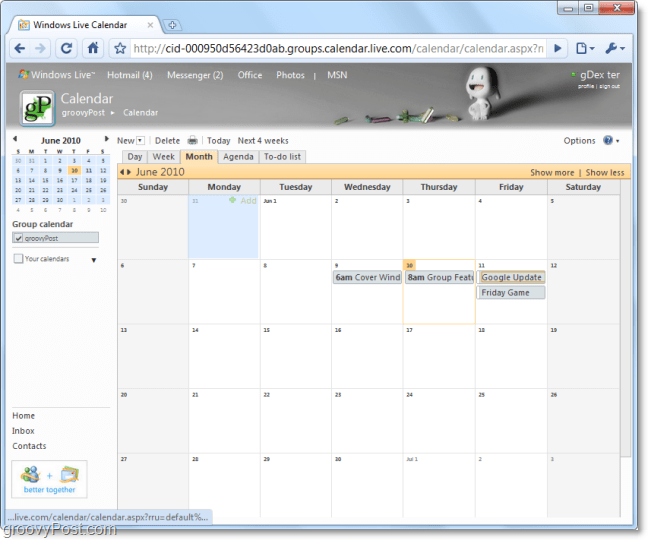Screen dimensions: 648x540
Task: Click the Contacts link in sidebar
Action: click(x=29, y=446)
